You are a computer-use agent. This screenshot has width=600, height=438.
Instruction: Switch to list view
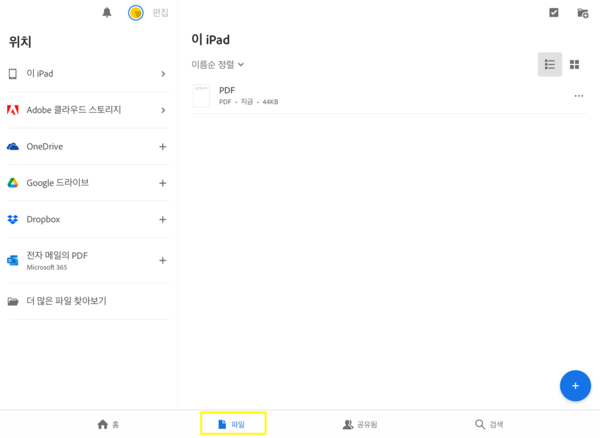[x=549, y=65]
